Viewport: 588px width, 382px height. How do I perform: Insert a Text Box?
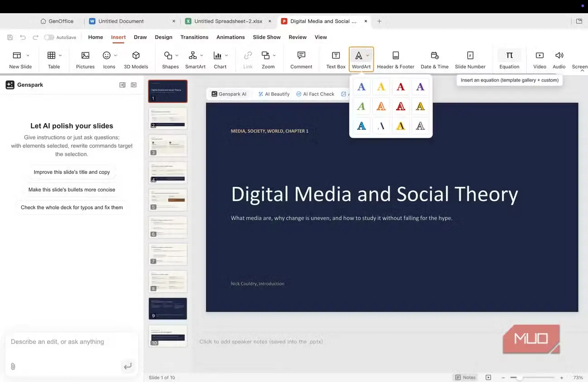coord(336,60)
